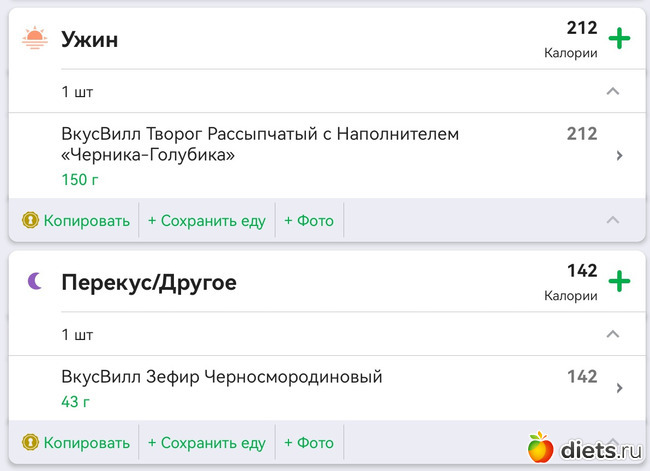Click the sunset icon beside Ужин
650x471 pixels.
(35, 39)
